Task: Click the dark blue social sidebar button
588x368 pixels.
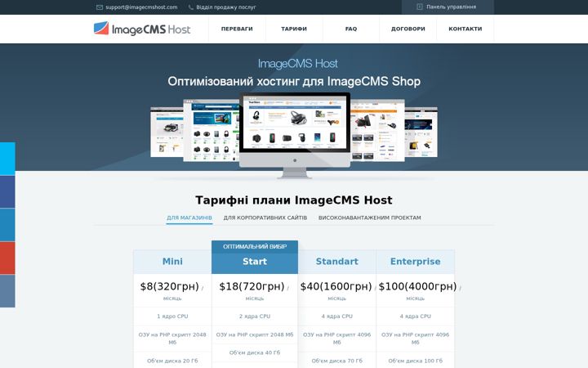Action: click(7, 191)
